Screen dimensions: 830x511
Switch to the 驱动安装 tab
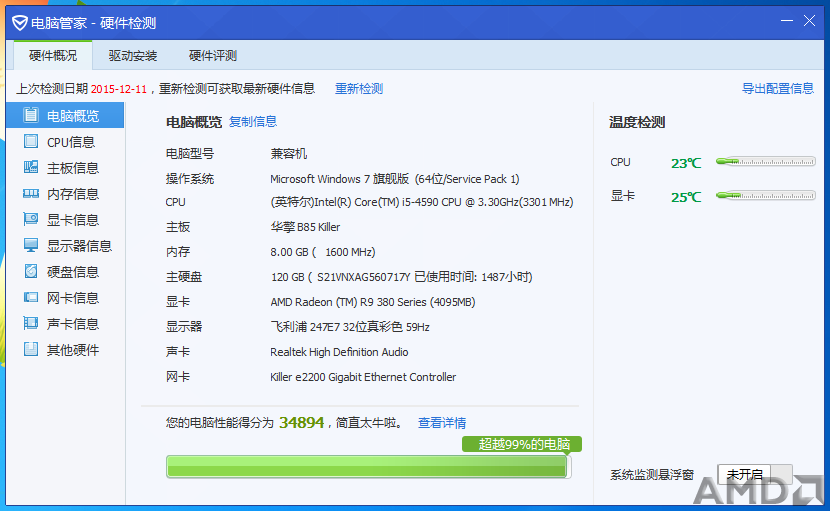click(x=133, y=56)
